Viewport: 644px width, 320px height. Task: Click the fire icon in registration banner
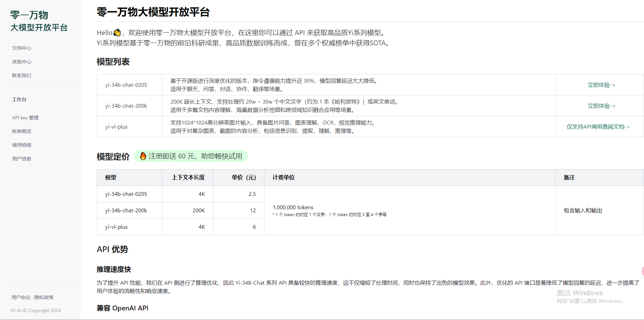pos(143,156)
